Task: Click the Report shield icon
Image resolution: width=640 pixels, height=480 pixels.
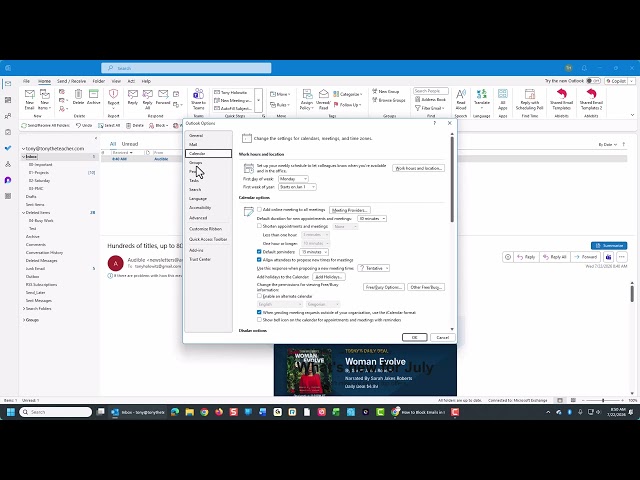Action: coord(113,97)
